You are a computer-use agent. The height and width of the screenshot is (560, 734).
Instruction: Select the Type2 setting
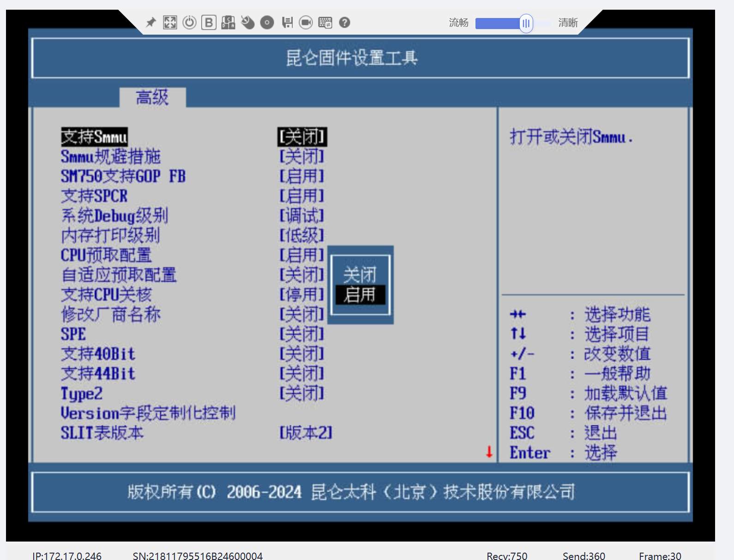[82, 394]
